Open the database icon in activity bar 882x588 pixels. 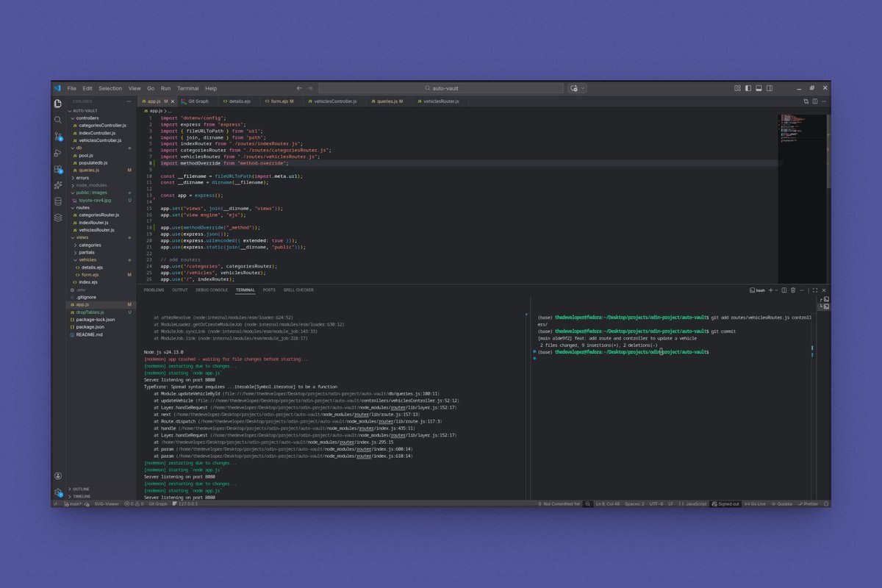coord(58,201)
